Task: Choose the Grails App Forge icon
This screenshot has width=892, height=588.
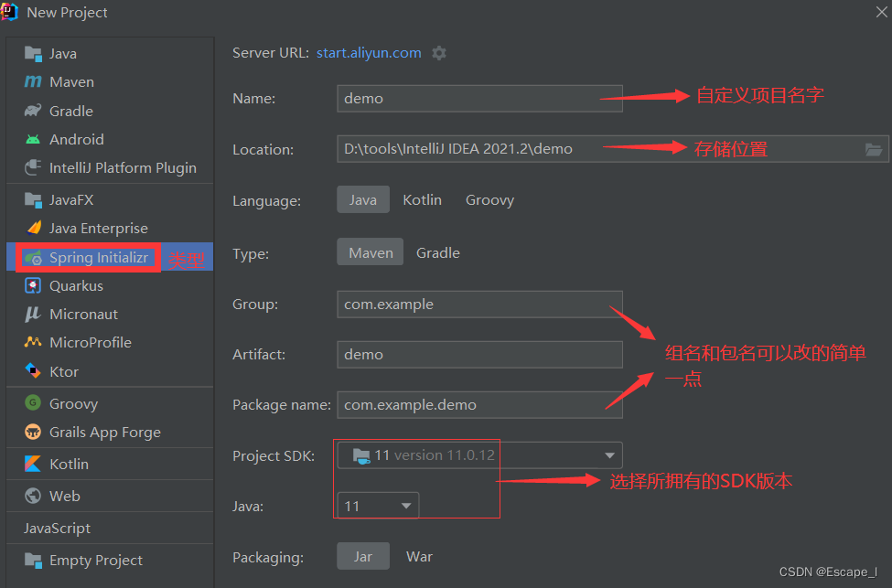Action: pos(33,433)
